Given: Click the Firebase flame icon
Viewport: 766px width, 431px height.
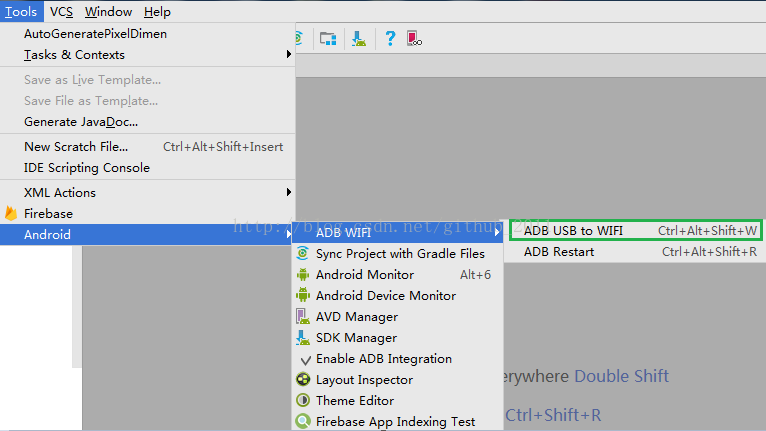Looking at the screenshot, I should click(x=11, y=214).
